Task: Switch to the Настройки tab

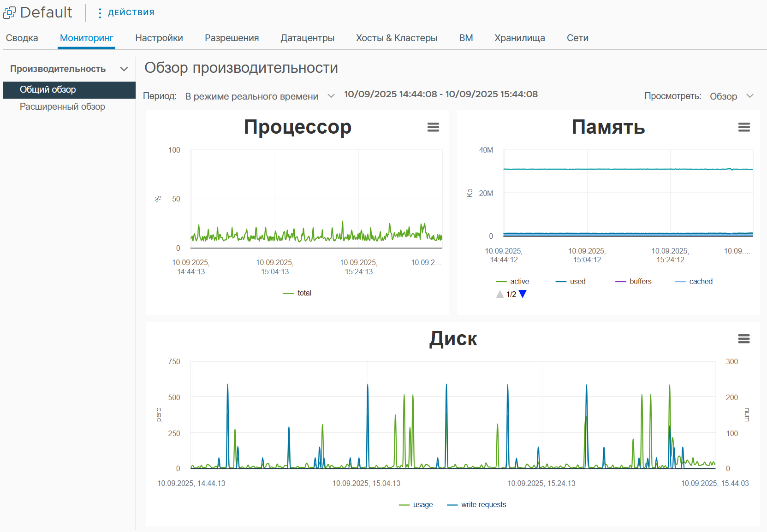Action: 159,38
